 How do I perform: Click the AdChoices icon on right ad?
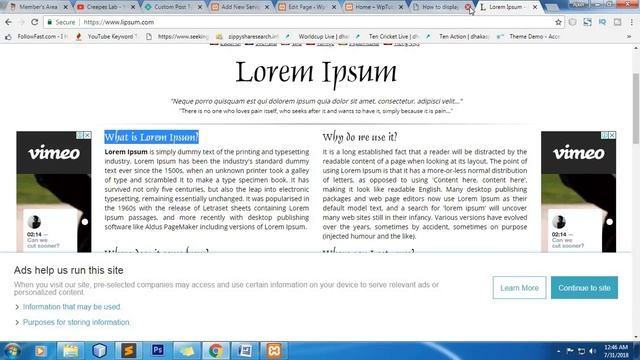click(x=605, y=135)
